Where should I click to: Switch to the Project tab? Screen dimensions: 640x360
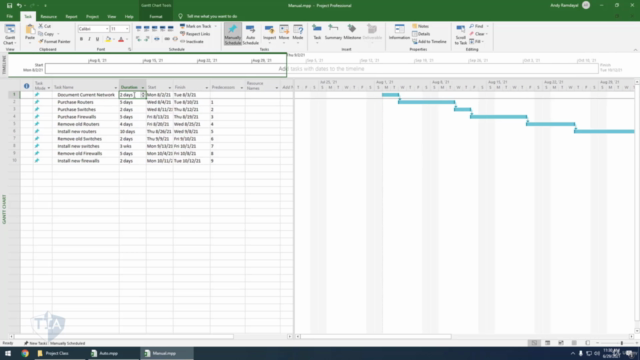(x=92, y=17)
